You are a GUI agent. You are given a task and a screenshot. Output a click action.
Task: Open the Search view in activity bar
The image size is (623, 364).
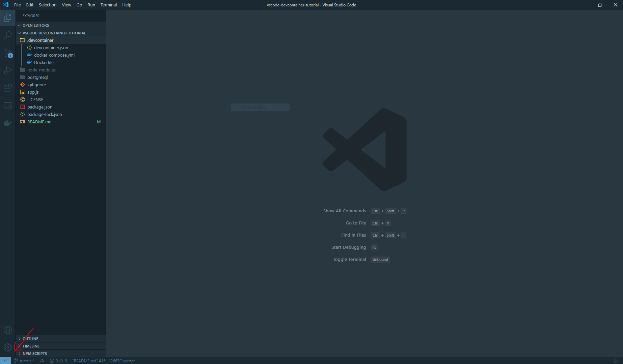click(8, 35)
